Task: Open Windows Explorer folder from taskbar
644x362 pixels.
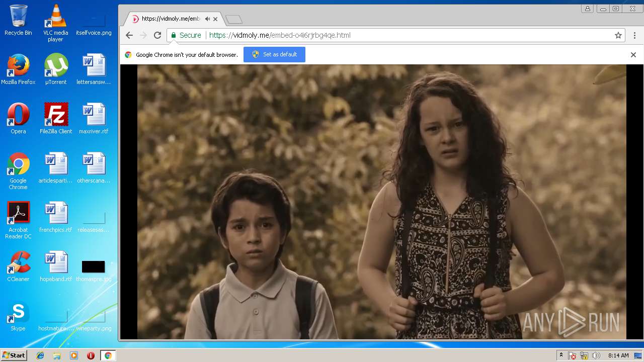Action: (x=57, y=355)
